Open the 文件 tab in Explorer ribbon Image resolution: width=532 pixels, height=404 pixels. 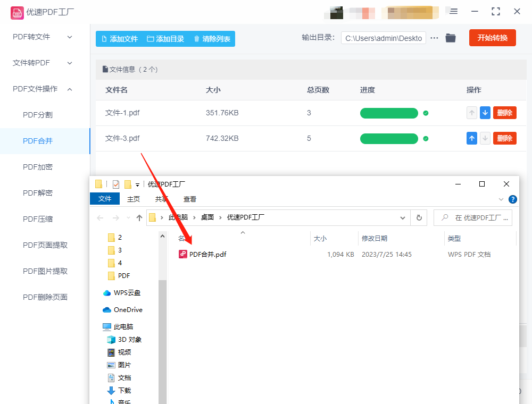click(x=105, y=199)
